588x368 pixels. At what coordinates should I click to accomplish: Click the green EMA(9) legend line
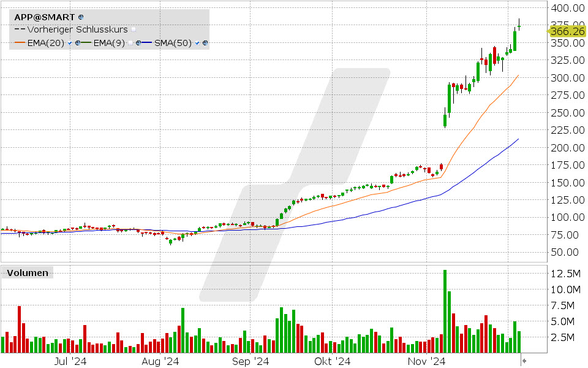click(86, 42)
